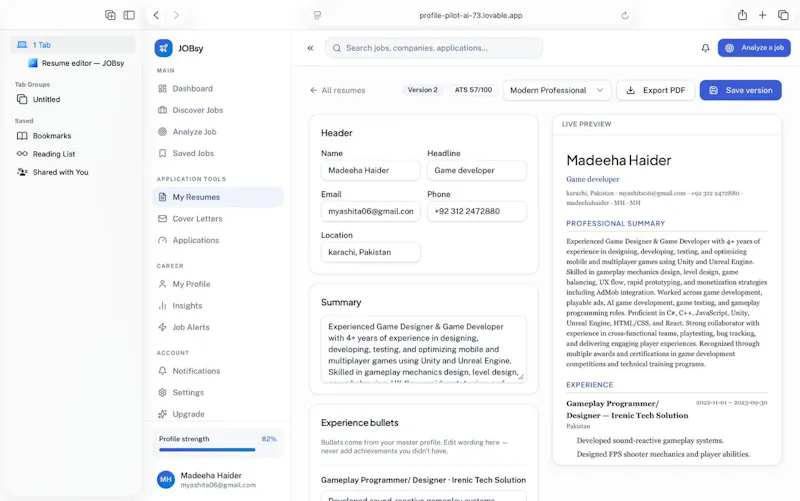This screenshot has height=501, width=800.
Task: Click the Applications sidebar icon
Action: click(x=162, y=240)
